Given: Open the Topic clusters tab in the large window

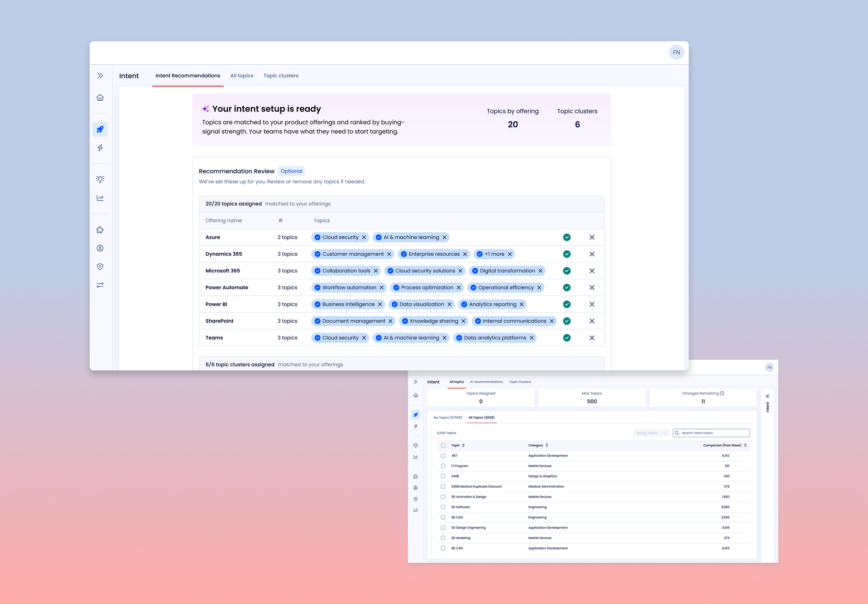Looking at the screenshot, I should [281, 76].
